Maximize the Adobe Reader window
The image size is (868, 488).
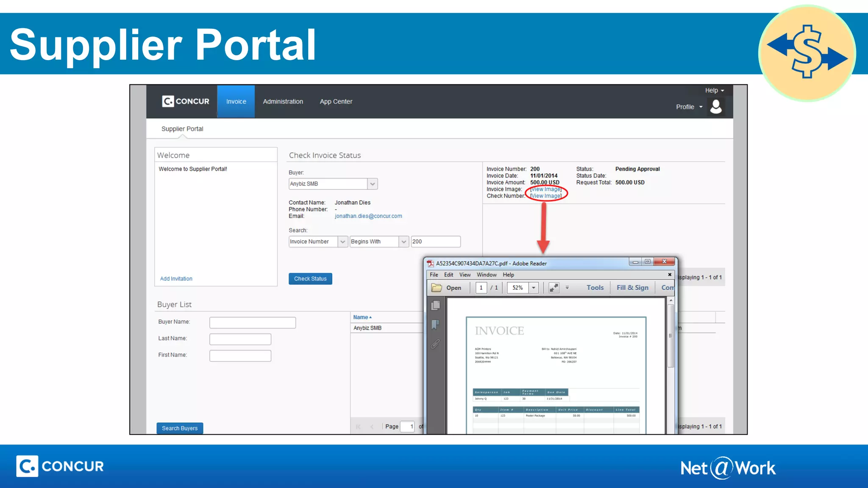tap(647, 262)
